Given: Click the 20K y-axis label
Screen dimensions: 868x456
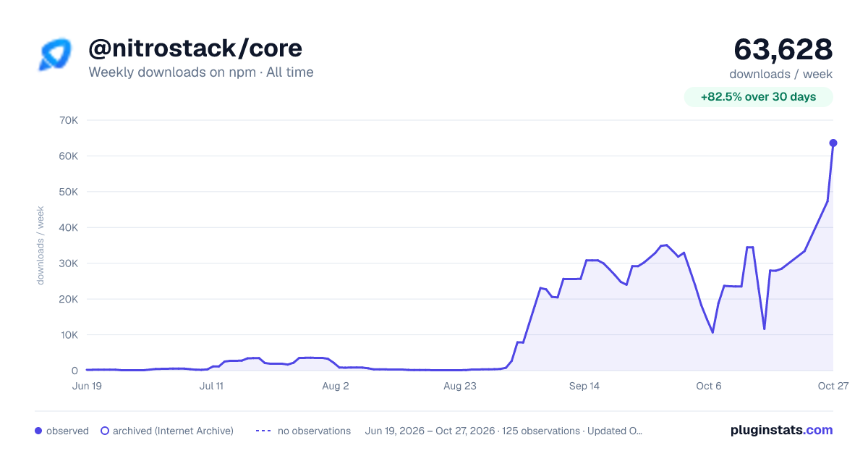Looking at the screenshot, I should tap(68, 300).
